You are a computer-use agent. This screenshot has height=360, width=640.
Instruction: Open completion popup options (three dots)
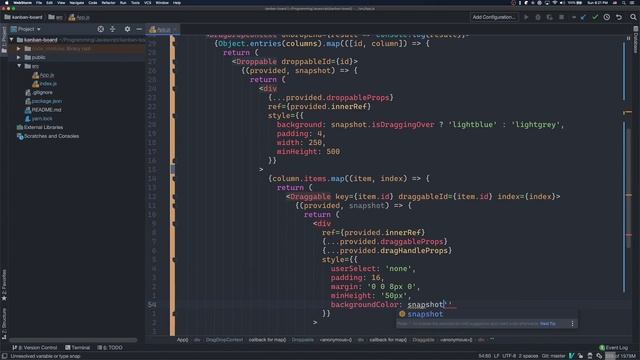click(572, 324)
